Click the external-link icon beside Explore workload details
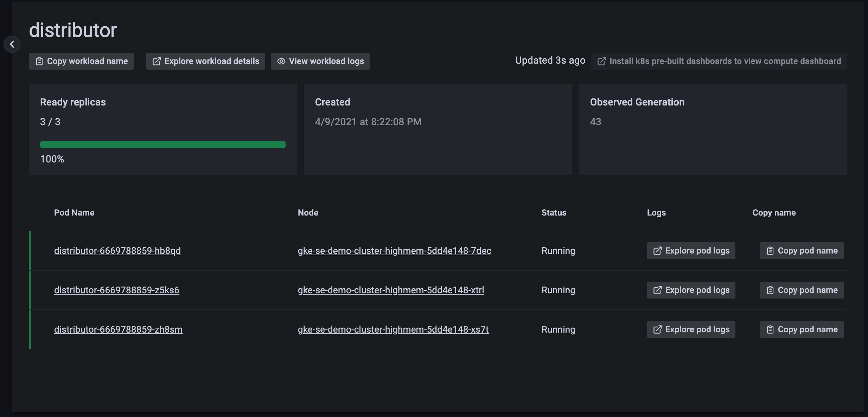868x417 pixels. (157, 61)
